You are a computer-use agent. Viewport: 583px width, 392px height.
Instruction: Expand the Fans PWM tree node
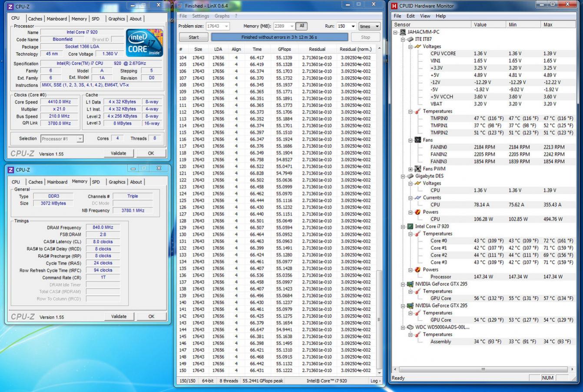411,169
